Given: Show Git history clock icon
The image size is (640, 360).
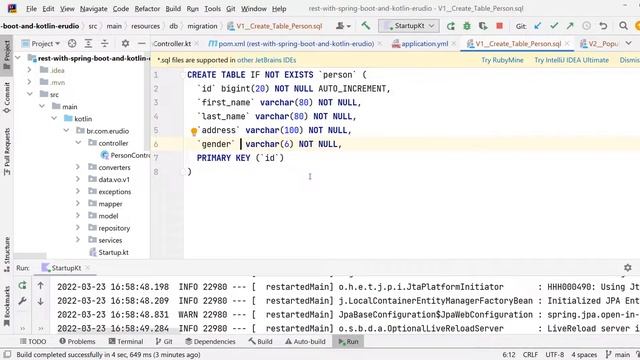Looking at the screenshot, I should pos(587,26).
